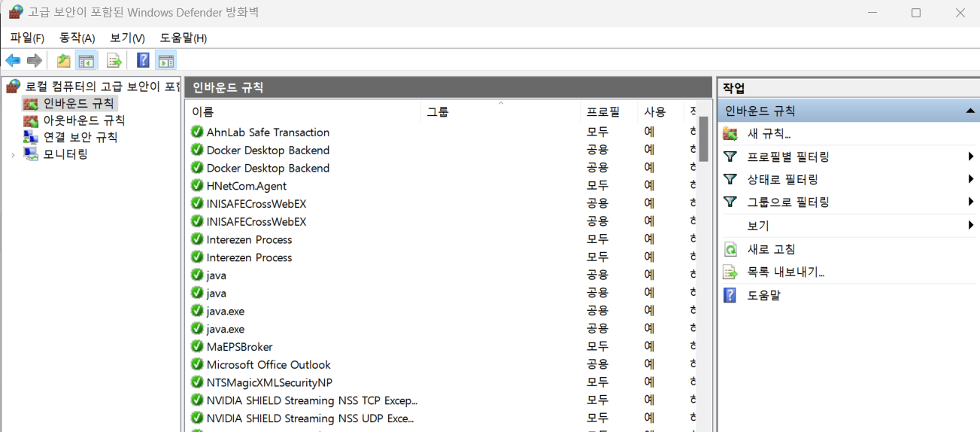Select the 인바운드 규칙 tree label
Screen dimensions: 980x432
(79, 103)
